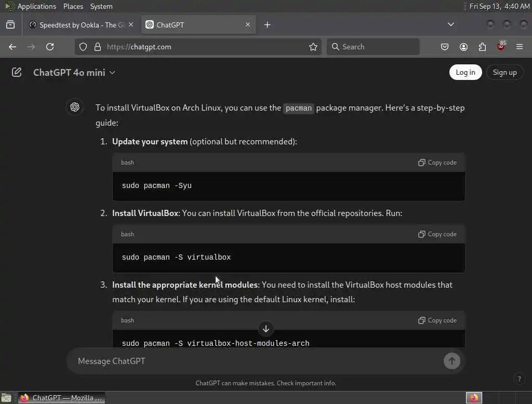Click the ChatGPT assistant avatar logo
The image size is (532, 404).
[75, 107]
